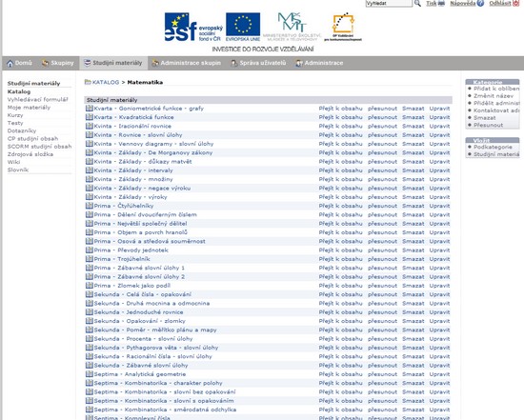The height and width of the screenshot is (420, 524).
Task: Click book icon for Kvarta Goniometrické funkce
Action: tap(90, 109)
